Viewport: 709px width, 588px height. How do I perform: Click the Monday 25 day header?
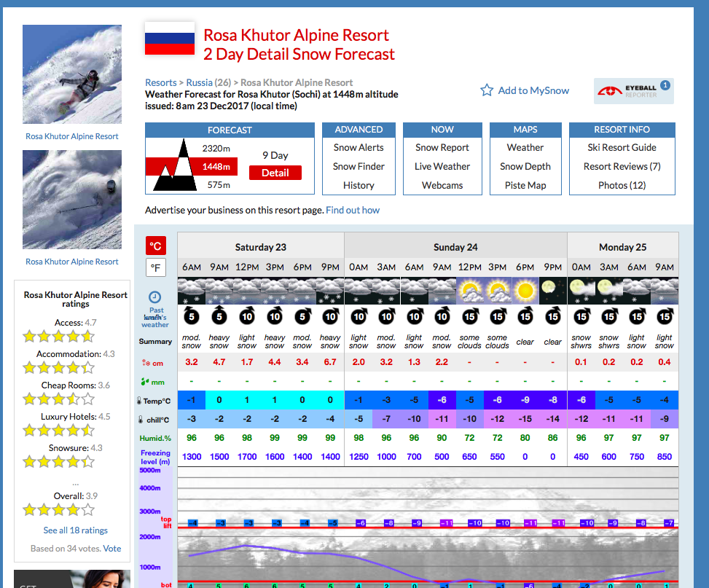[x=622, y=247]
